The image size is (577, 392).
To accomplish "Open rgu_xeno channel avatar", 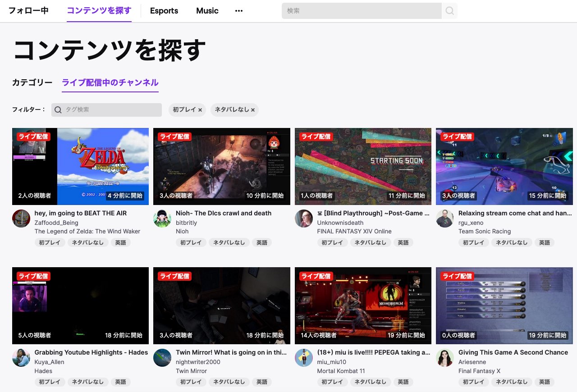I will click(x=445, y=219).
